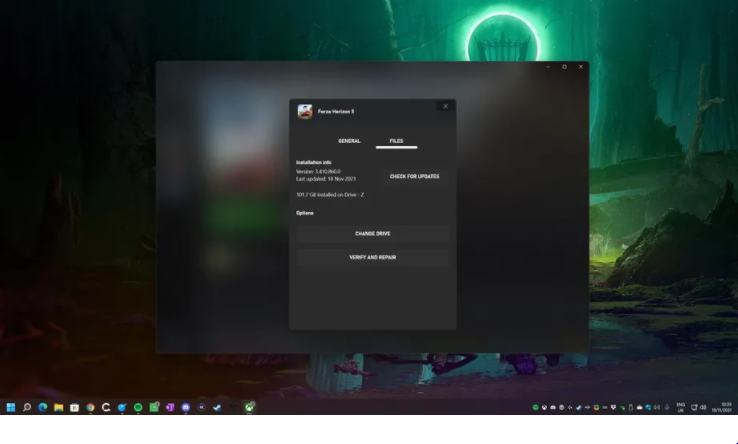Click VERIFY AND REPAIR button
The image size is (738, 444).
click(x=372, y=258)
